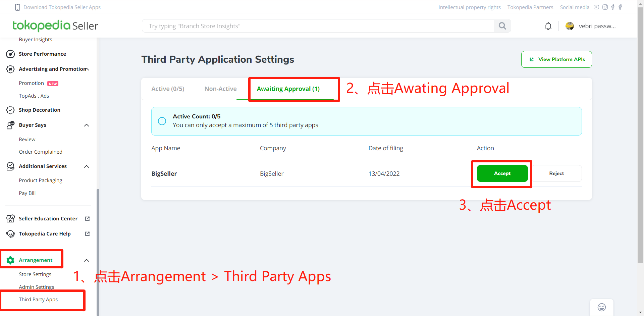Screen dimensions: 644x316
Task: Open Admin Settings in sidebar
Action: tap(36, 287)
